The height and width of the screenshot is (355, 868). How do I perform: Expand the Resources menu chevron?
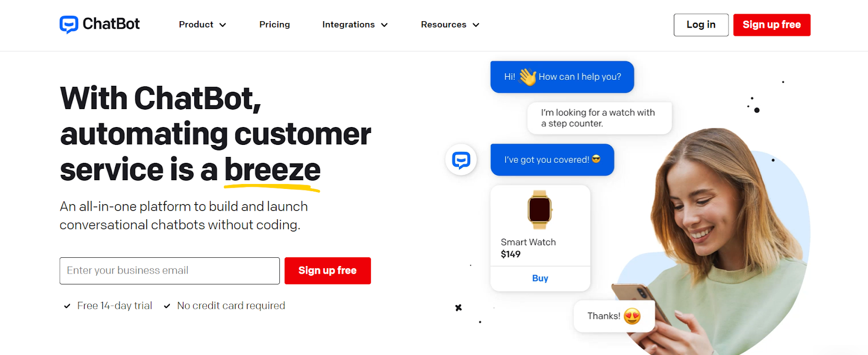coord(476,25)
